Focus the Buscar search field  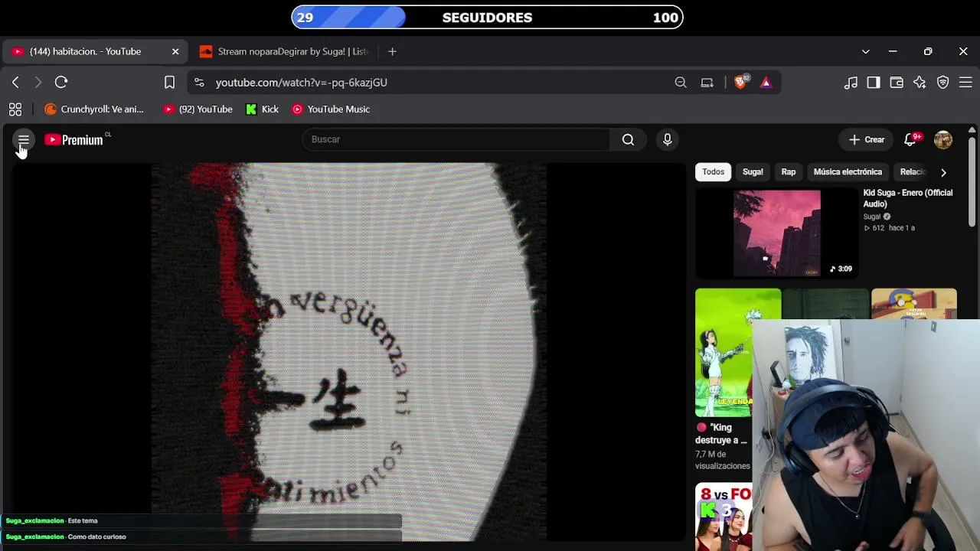click(x=456, y=139)
